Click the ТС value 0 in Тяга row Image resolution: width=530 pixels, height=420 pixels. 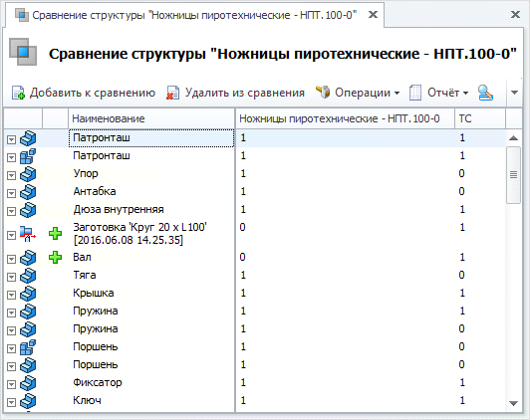point(461,275)
